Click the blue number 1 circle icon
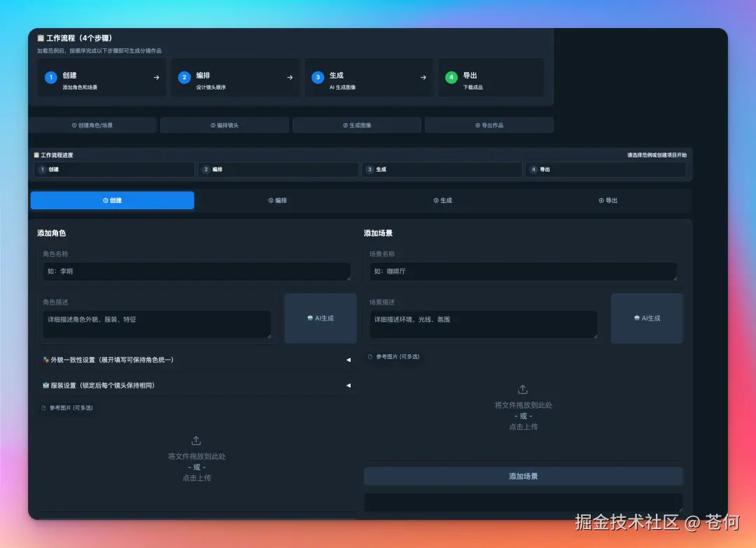Screen dimensions: 756x548 (50, 77)
